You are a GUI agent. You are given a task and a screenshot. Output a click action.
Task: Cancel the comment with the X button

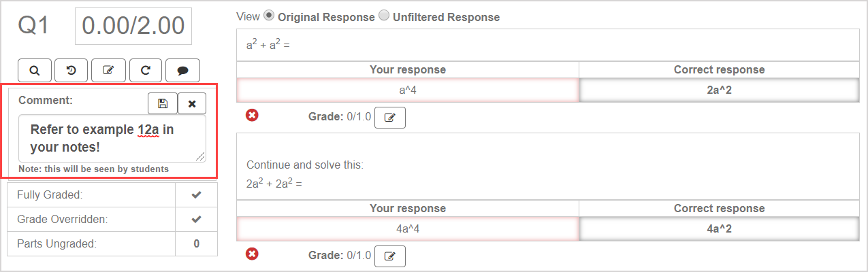[x=192, y=103]
